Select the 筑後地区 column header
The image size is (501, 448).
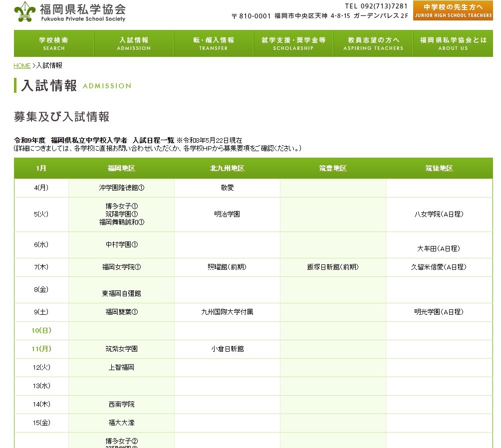(439, 168)
